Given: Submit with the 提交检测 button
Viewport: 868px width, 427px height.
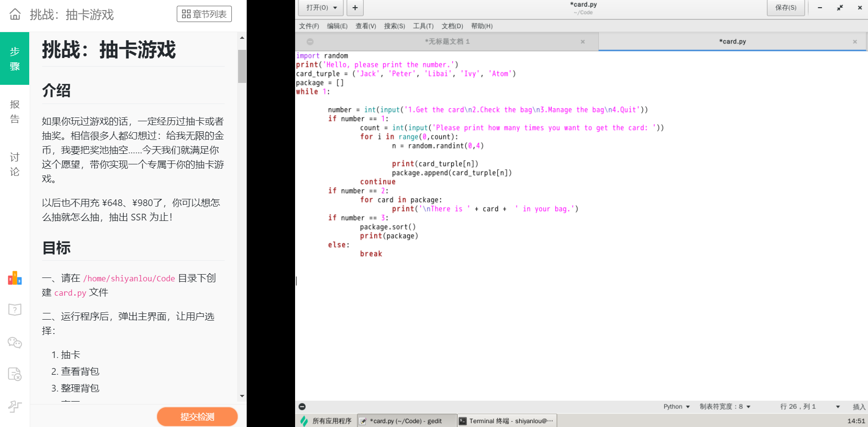Looking at the screenshot, I should coord(197,416).
